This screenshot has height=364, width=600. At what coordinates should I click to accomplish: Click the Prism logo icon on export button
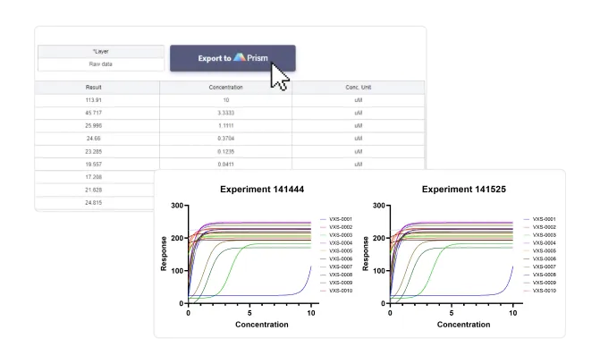pos(240,57)
